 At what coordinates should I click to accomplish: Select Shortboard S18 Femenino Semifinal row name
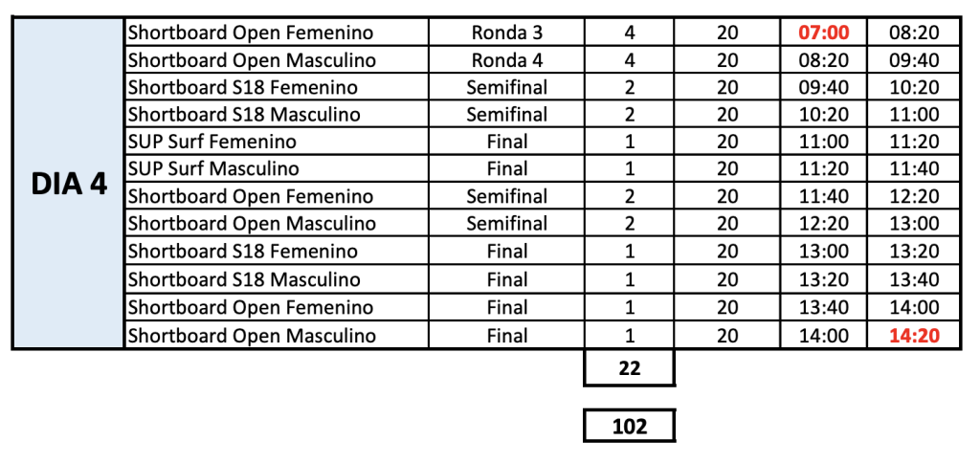coord(277,87)
